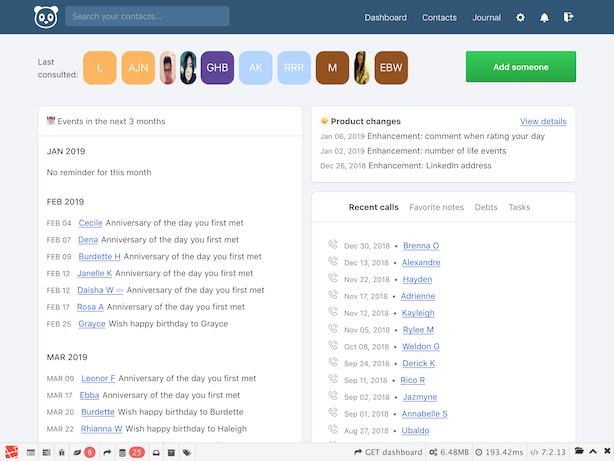This screenshot has width=614, height=461.
Task: Open Brenna O in recent calls
Action: pos(421,246)
